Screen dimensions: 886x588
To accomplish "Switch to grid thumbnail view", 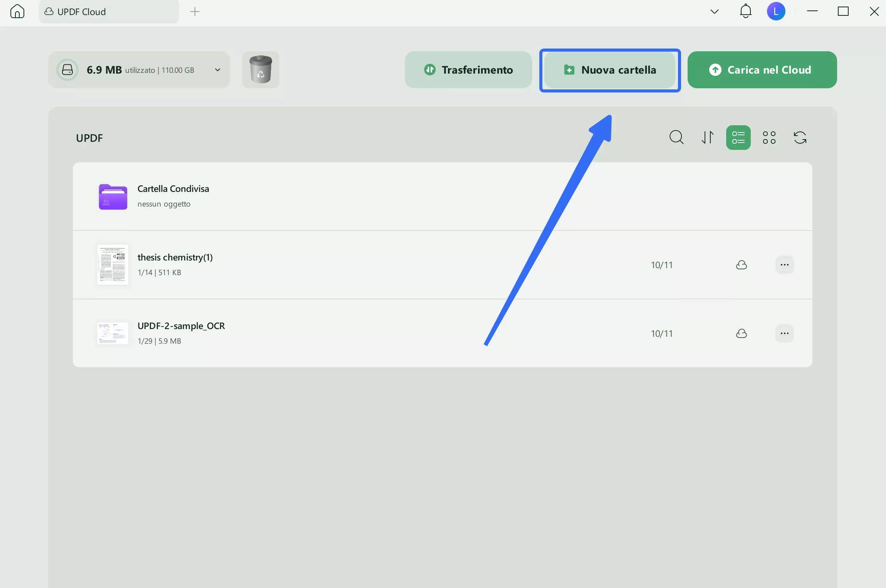I will point(769,137).
